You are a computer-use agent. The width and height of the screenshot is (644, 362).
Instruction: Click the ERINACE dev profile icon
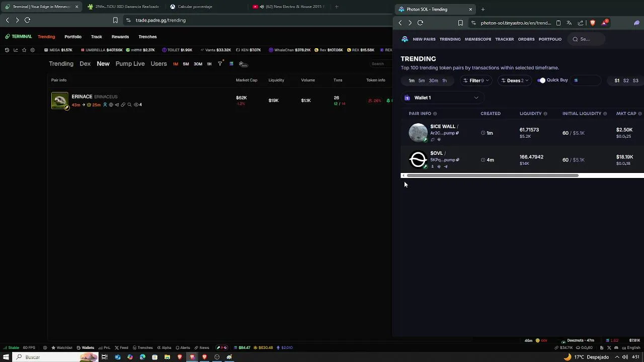point(105,105)
